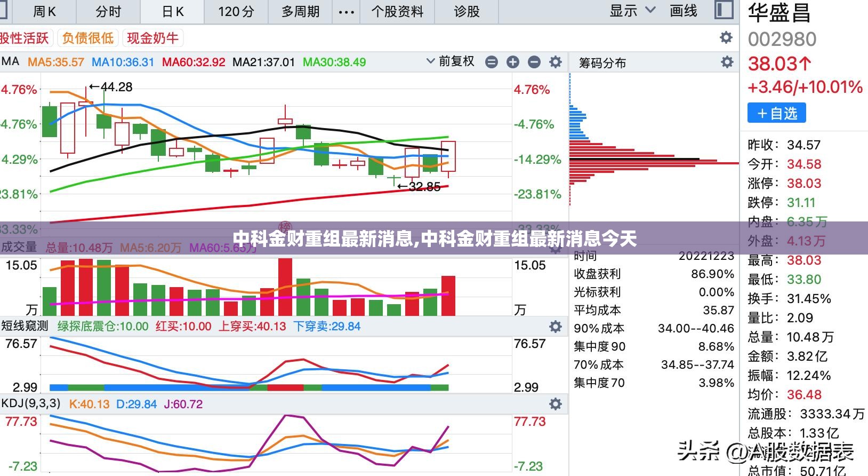
Task: Click the 涨停 38.03 quote row
Action: [784, 183]
